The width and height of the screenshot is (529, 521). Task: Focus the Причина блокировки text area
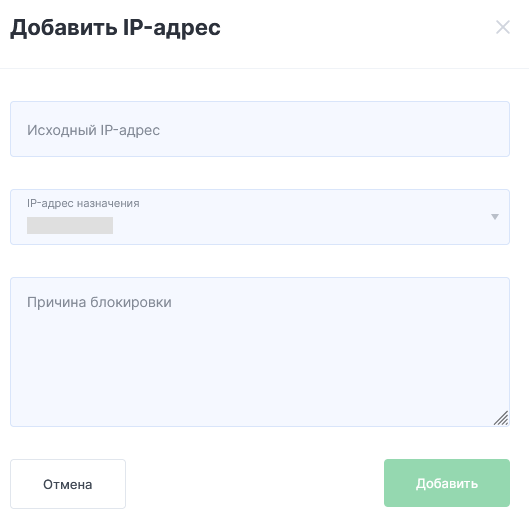(x=260, y=352)
